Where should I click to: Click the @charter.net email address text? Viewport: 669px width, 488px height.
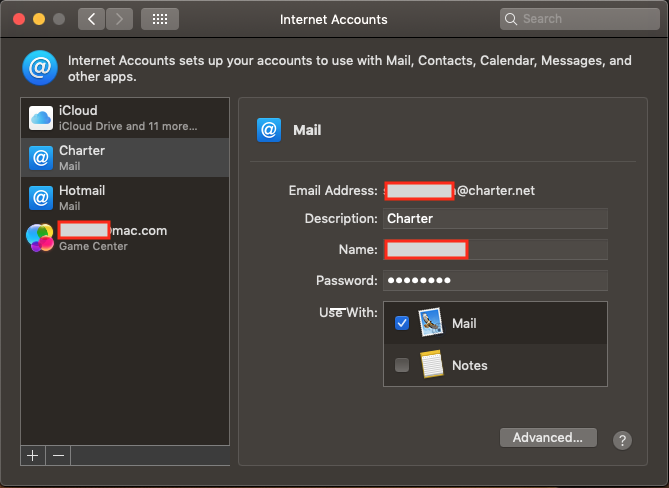495,191
